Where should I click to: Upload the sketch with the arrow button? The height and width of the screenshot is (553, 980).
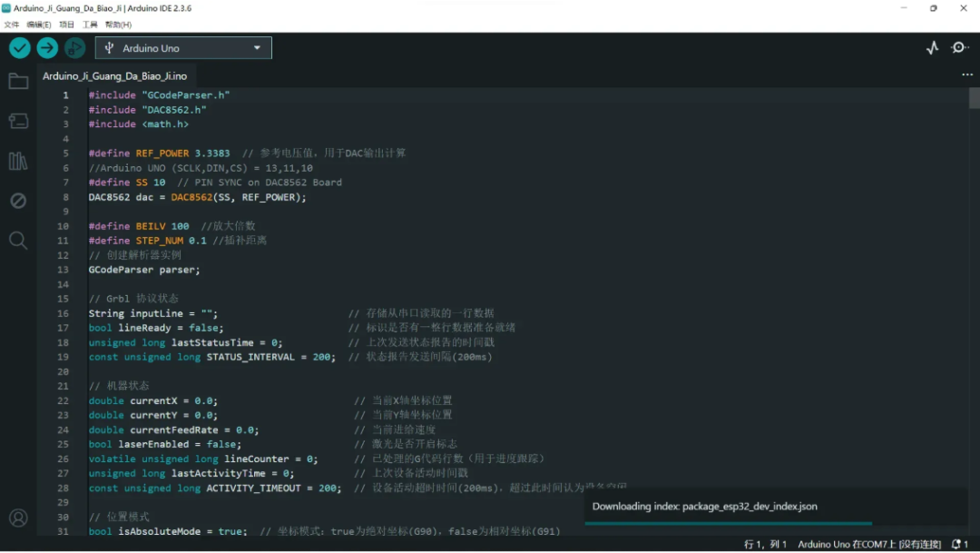pos(47,47)
